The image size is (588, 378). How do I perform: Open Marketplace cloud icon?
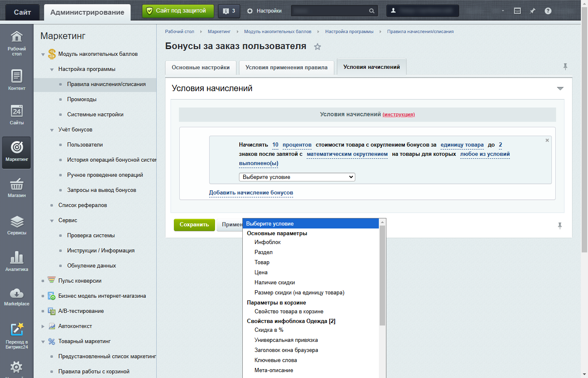pyautogui.click(x=16, y=297)
